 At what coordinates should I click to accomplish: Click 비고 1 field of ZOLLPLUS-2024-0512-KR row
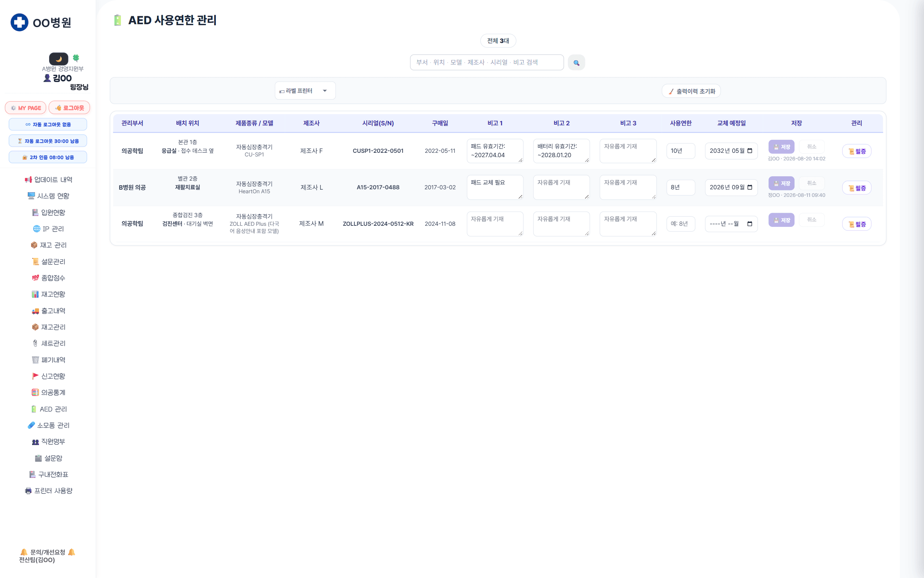tap(495, 224)
